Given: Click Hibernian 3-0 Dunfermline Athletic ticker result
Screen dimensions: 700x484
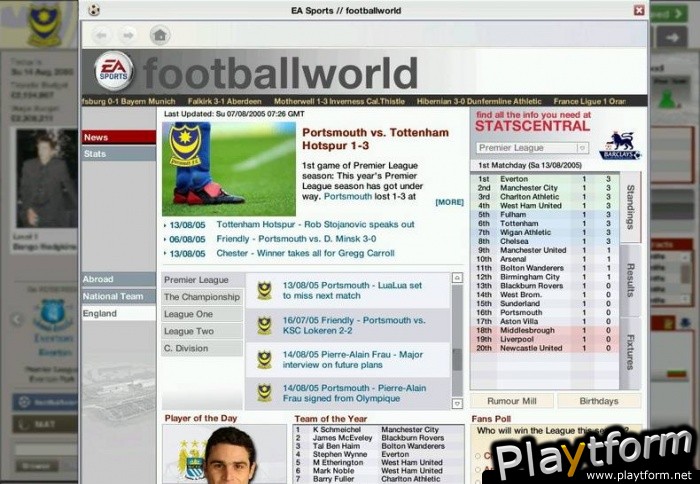Looking at the screenshot, I should (479, 101).
